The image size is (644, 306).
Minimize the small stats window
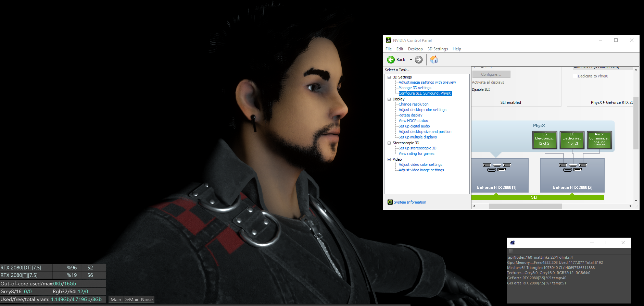coord(592,243)
